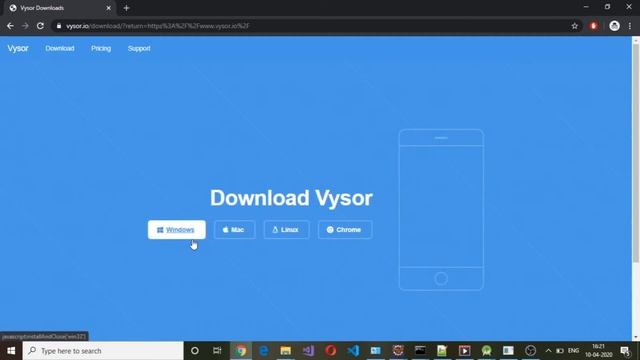Open Cortana circle button
This screenshot has height=360, width=640.
tap(195, 351)
